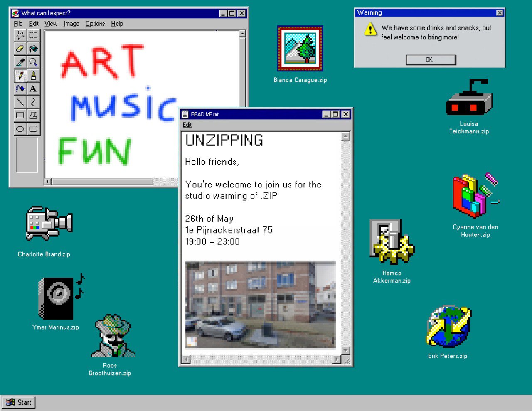The height and width of the screenshot is (411, 532).
Task: Select the Magnifier tool
Action: 34,62
